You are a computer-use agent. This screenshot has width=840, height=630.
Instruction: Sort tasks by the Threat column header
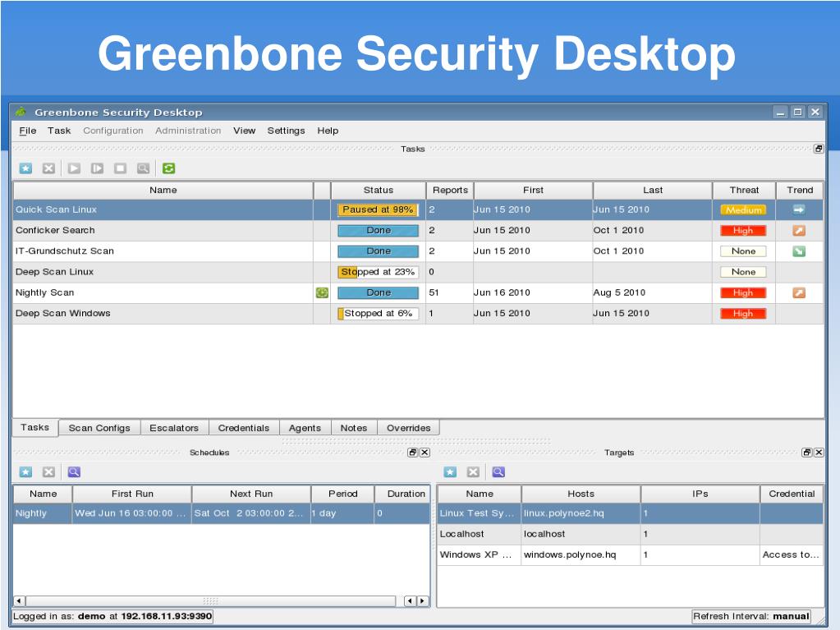click(744, 191)
